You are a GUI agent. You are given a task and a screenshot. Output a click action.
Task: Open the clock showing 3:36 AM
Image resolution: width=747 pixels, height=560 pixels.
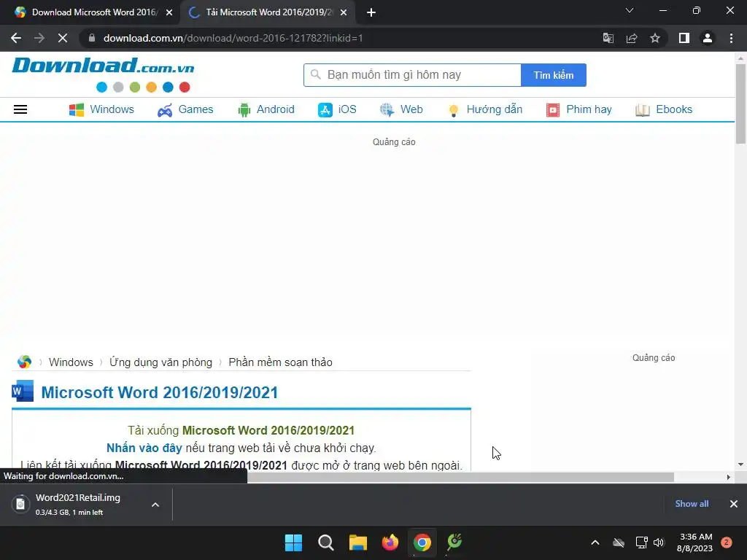694,542
